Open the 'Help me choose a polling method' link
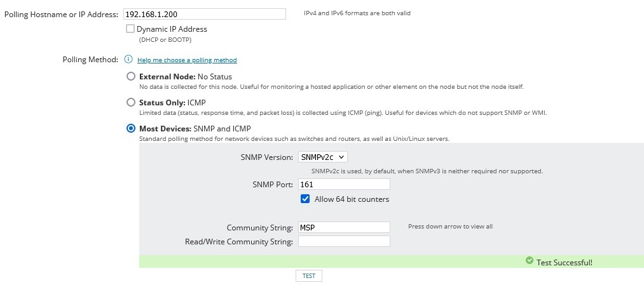 (187, 60)
